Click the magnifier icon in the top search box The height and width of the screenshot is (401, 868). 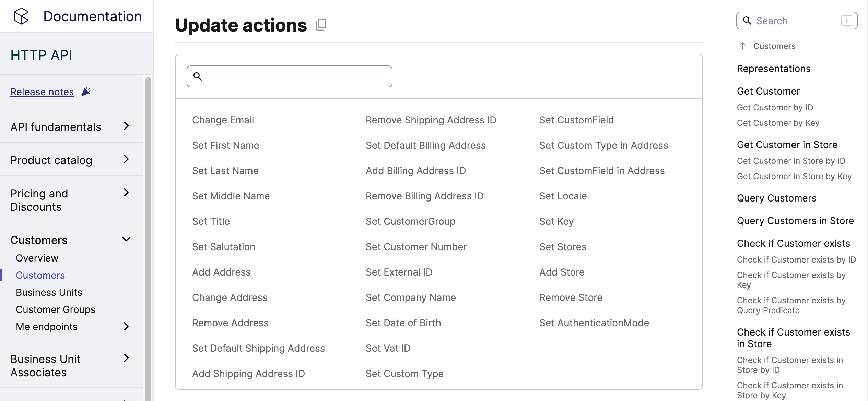747,21
